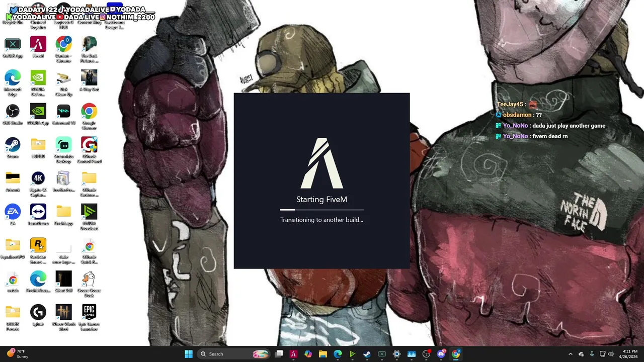Open Discord from the taskbar
Screen dimensions: 644x362
click(x=441, y=354)
